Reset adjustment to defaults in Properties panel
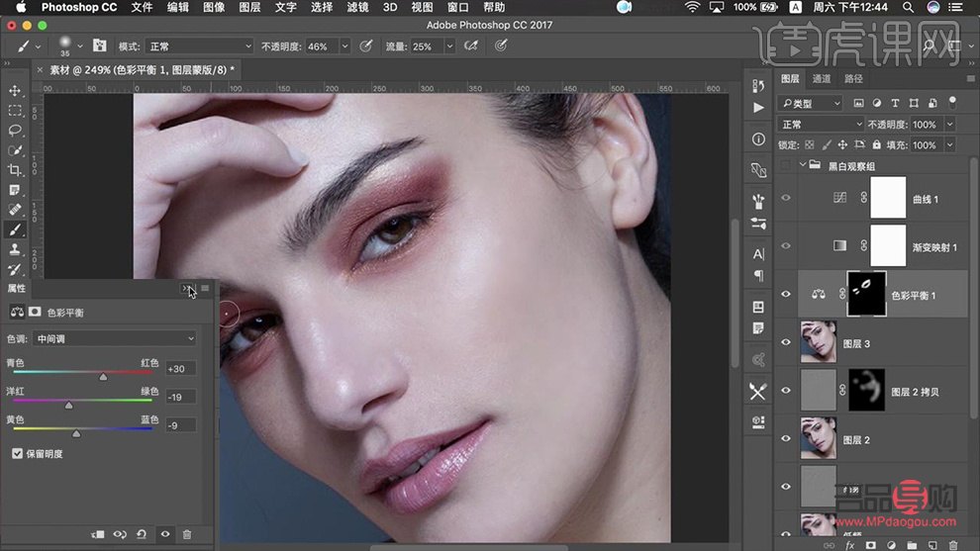 142,534
